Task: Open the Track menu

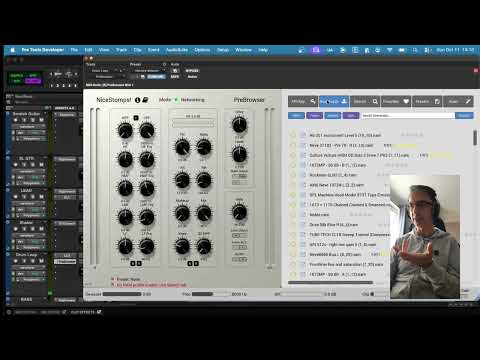Action: point(121,50)
